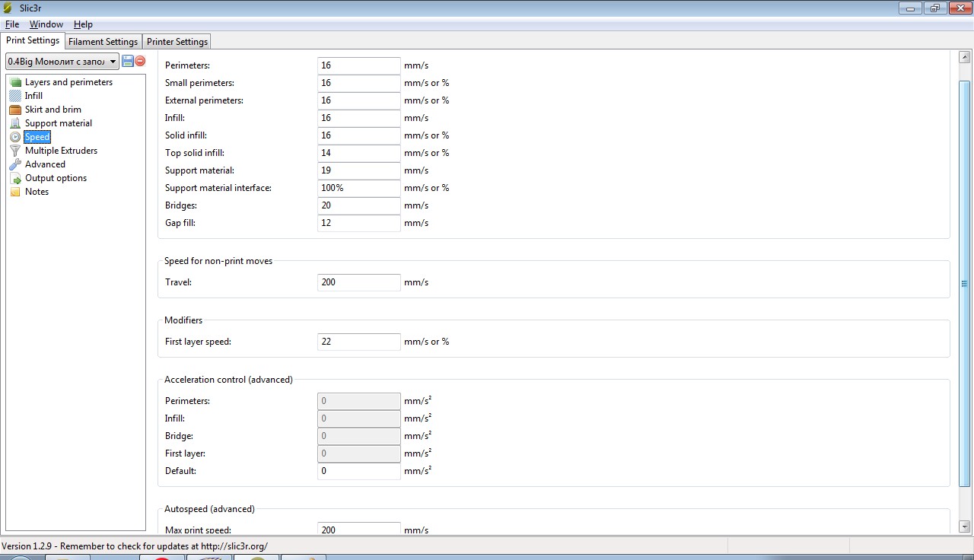Open the Window menu
Viewport: 974px width, 560px height.
(x=46, y=24)
